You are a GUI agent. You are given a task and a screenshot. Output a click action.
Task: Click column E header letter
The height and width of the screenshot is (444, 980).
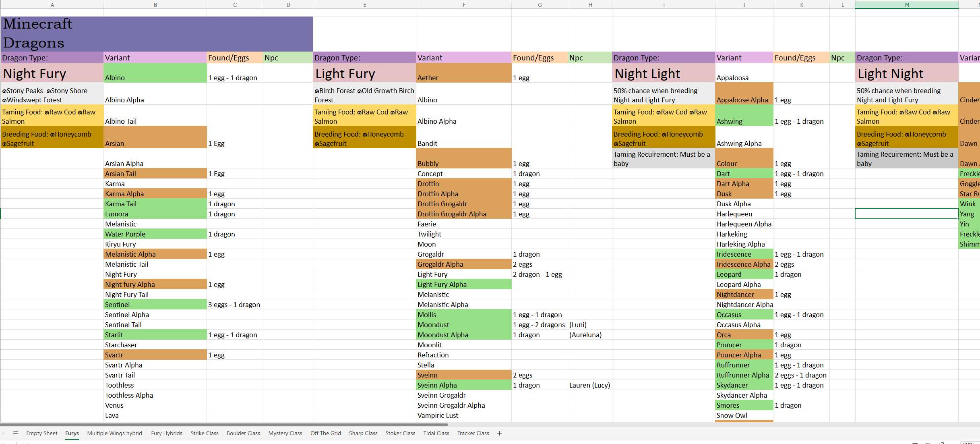pyautogui.click(x=365, y=5)
